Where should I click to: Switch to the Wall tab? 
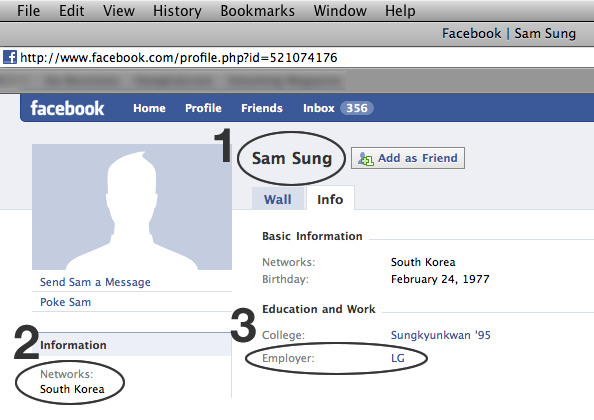(x=278, y=199)
